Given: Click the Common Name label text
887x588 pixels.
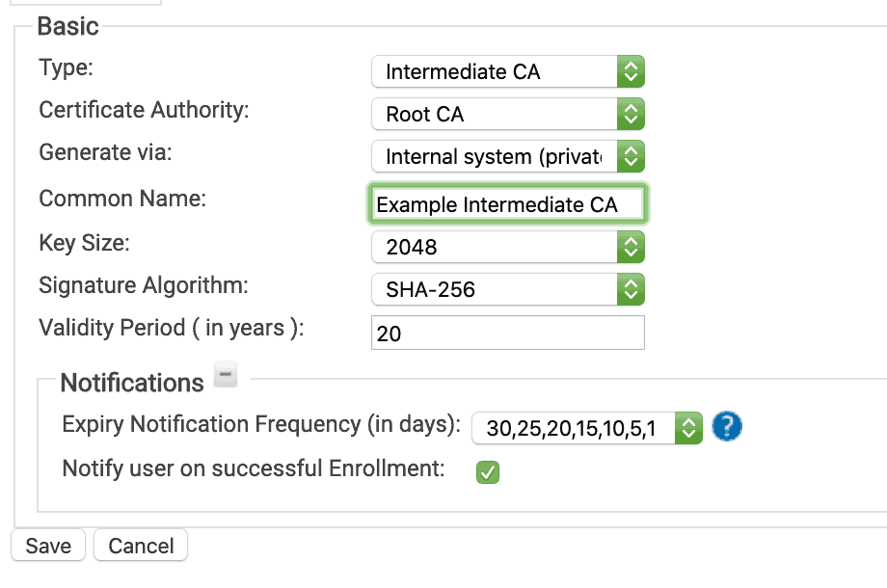Looking at the screenshot, I should 122,199.
